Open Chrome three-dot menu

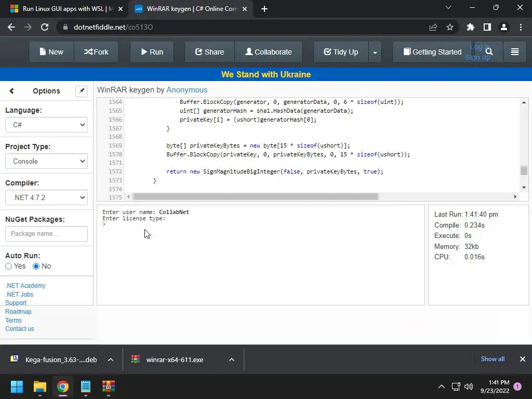click(521, 27)
